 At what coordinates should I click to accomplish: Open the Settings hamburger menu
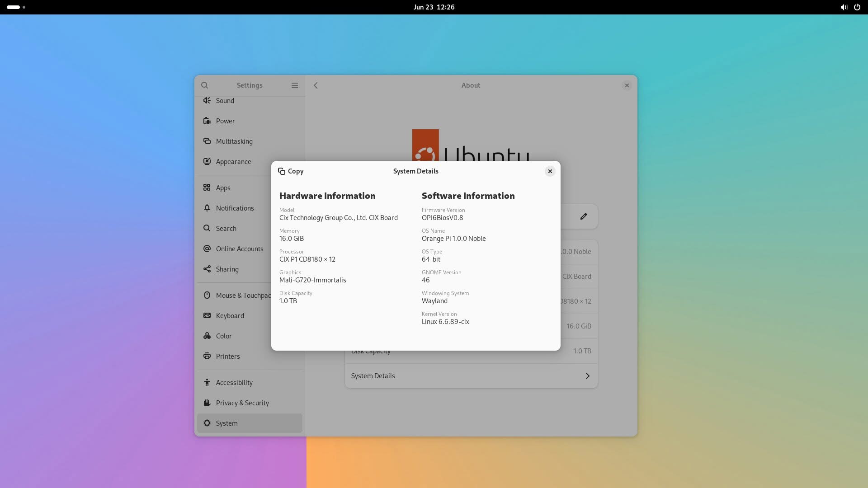click(x=295, y=85)
